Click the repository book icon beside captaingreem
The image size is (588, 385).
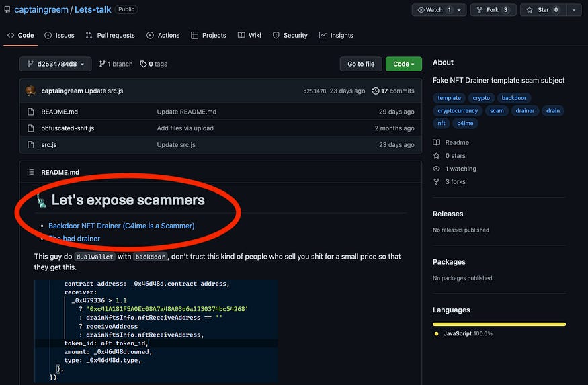pyautogui.click(x=7, y=10)
